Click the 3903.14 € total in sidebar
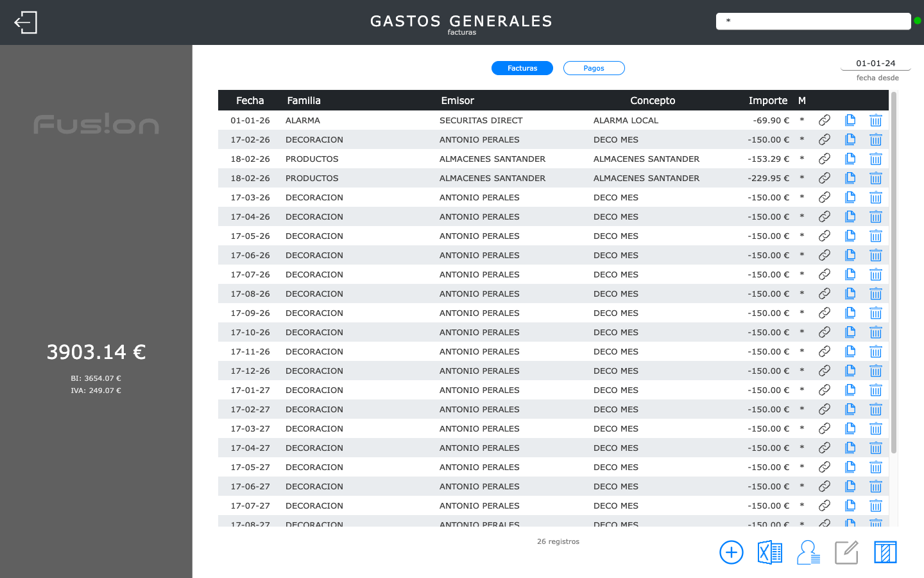This screenshot has height=578, width=924. tap(96, 352)
